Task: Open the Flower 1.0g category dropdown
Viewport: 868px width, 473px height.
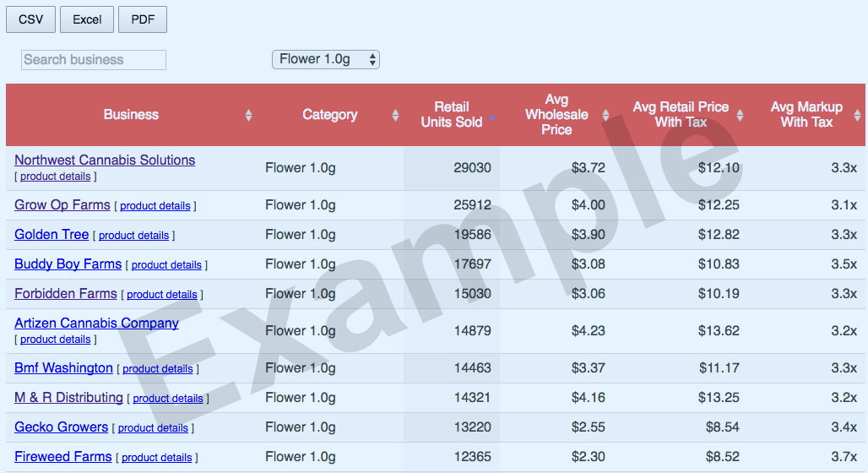Action: (326, 59)
